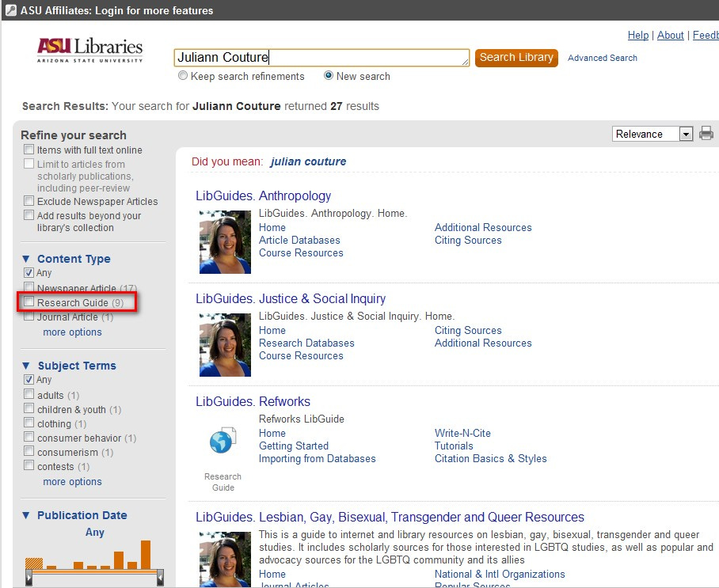Click suggested spelling julian couture

[308, 161]
